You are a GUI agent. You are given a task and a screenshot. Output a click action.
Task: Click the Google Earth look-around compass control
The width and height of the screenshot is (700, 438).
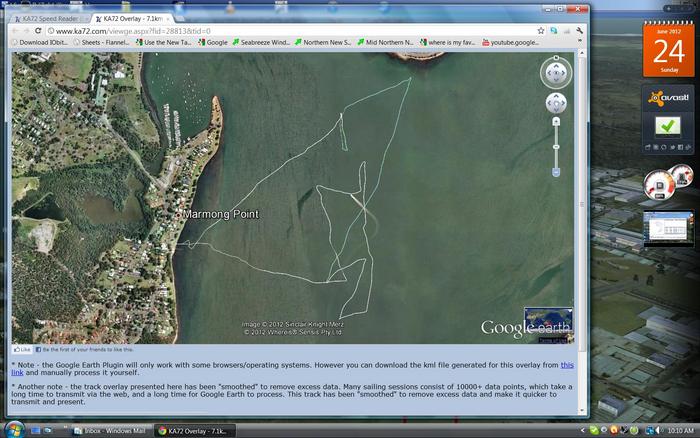click(x=557, y=72)
